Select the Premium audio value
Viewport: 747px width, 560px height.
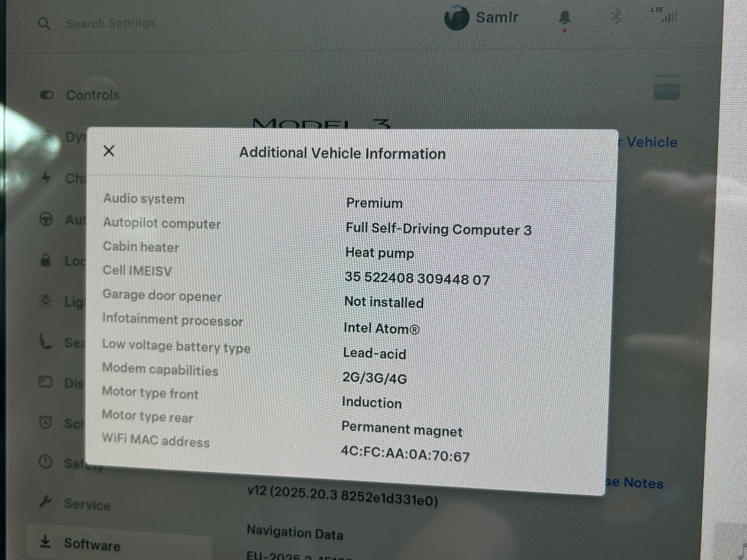point(374,203)
